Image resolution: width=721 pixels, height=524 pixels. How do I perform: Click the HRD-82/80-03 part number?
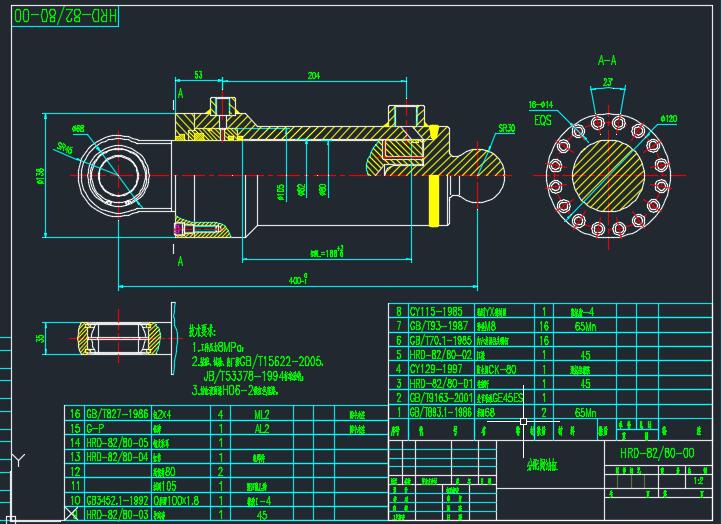click(x=117, y=514)
